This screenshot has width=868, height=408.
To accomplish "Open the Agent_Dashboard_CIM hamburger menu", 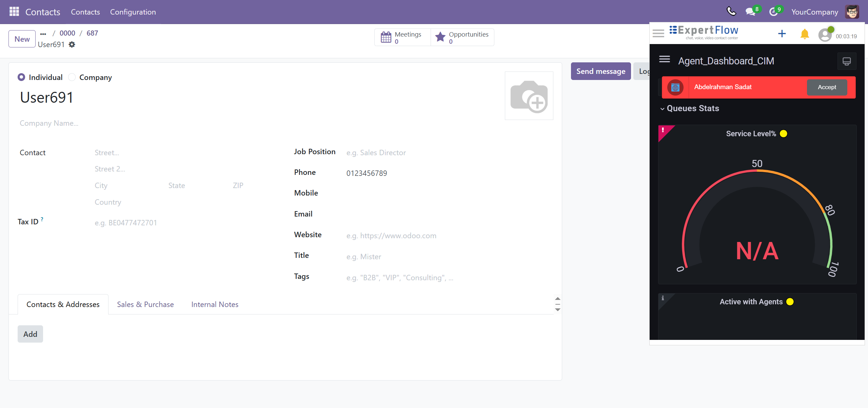I will (665, 60).
